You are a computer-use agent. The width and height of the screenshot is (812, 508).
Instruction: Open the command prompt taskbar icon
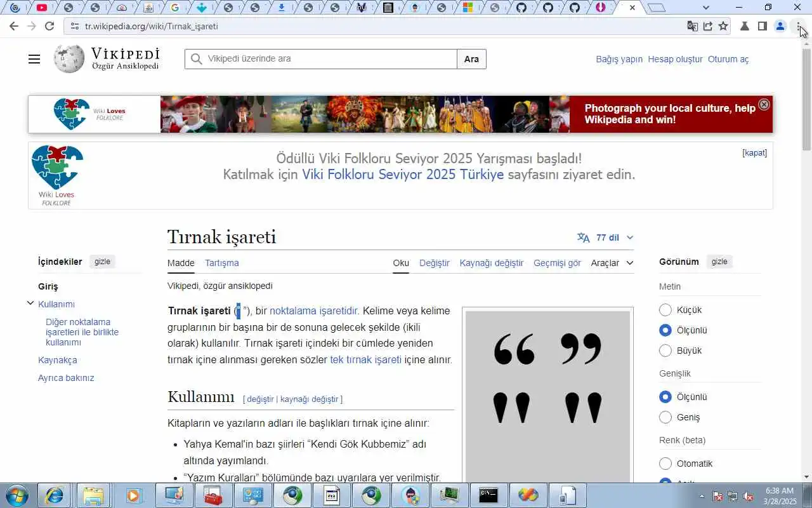pos(488,495)
